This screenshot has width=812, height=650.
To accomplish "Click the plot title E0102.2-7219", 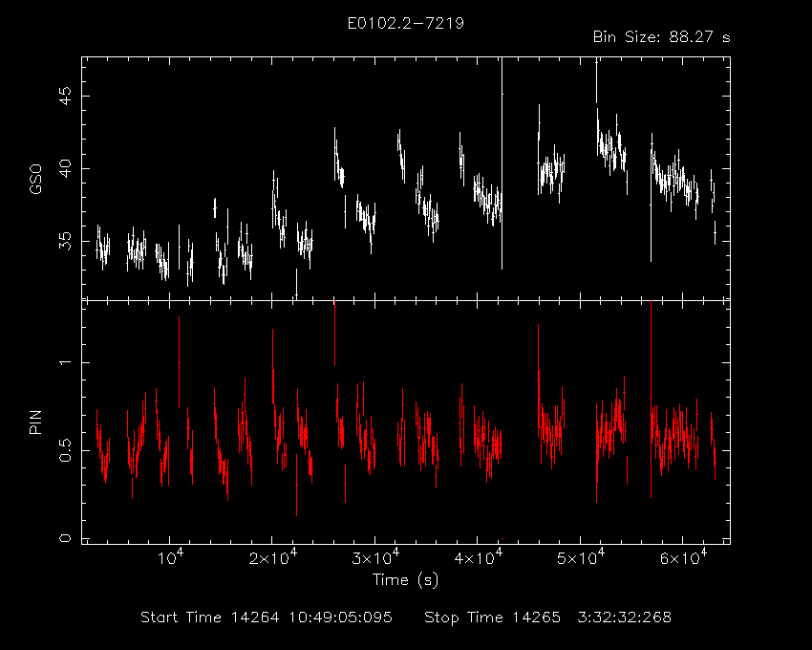I will coord(405,23).
